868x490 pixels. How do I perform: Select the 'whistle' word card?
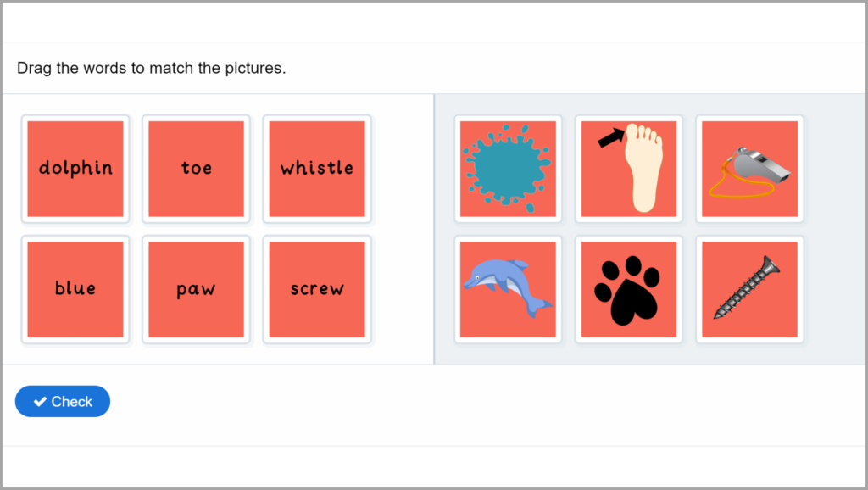pos(316,168)
